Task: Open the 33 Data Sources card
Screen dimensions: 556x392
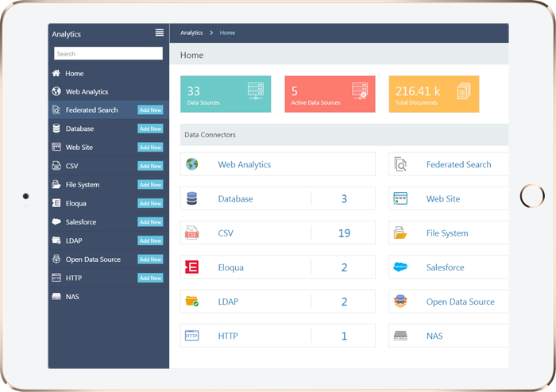Action: [226, 94]
